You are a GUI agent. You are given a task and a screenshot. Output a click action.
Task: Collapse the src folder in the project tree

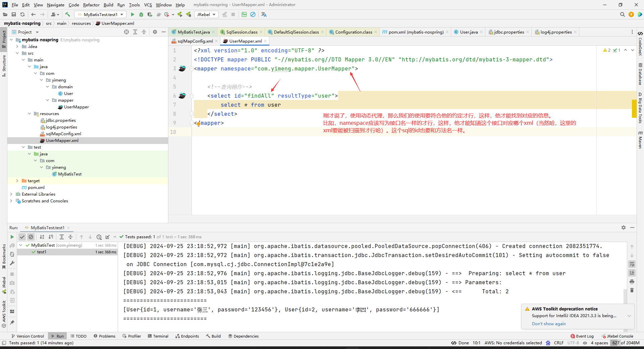(17, 53)
